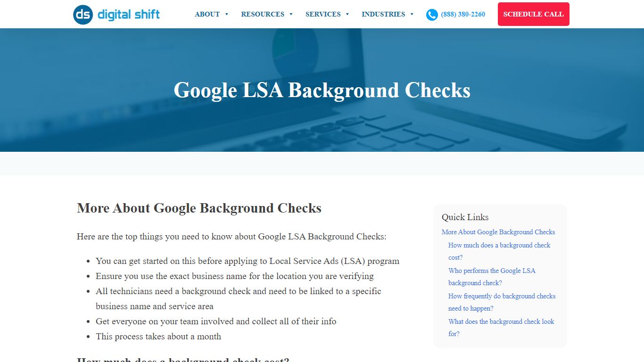The image size is (644, 362).
Task: Expand the RESOURCES dropdown arrow
Action: (x=291, y=14)
